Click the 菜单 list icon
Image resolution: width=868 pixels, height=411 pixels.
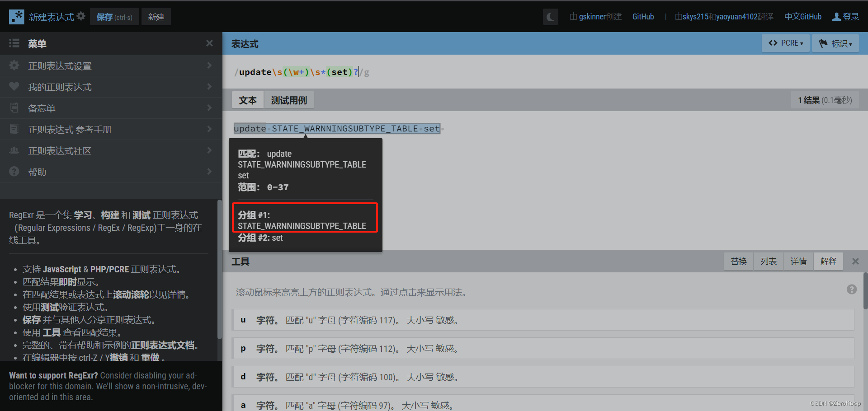tap(14, 43)
